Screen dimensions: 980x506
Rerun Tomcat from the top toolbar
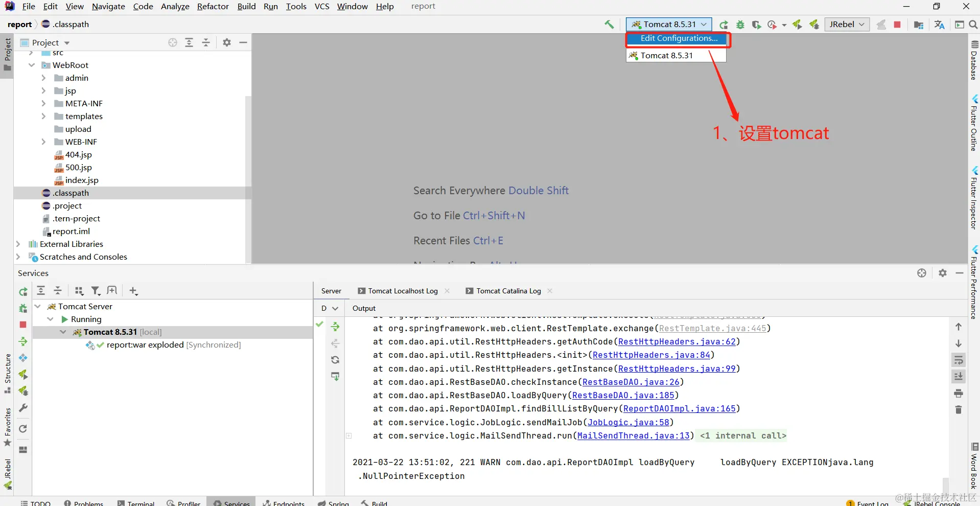[x=724, y=25]
